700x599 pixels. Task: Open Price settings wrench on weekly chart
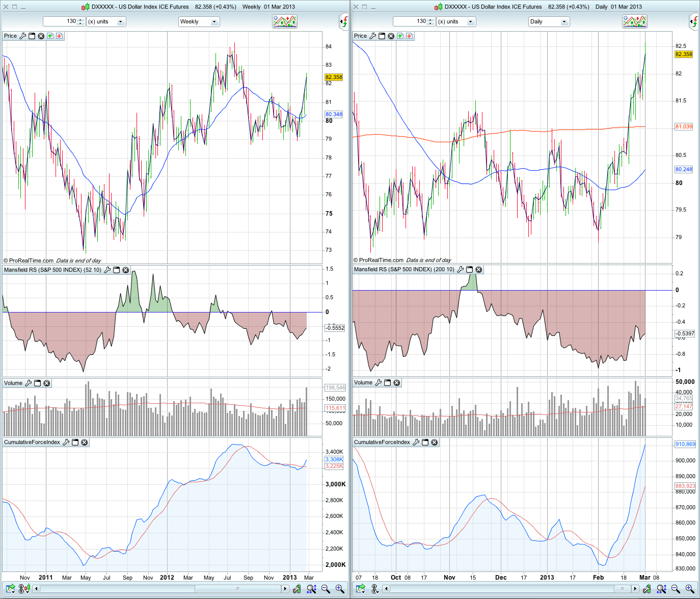pyautogui.click(x=23, y=36)
